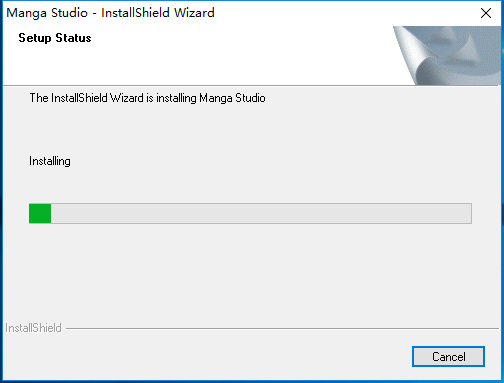The height and width of the screenshot is (383, 504).
Task: Click the word "Status" in the heading
Action: click(73, 38)
